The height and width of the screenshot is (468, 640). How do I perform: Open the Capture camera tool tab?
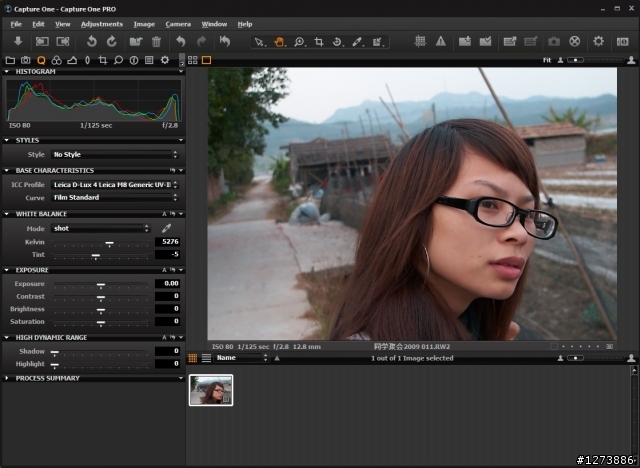click(x=25, y=60)
